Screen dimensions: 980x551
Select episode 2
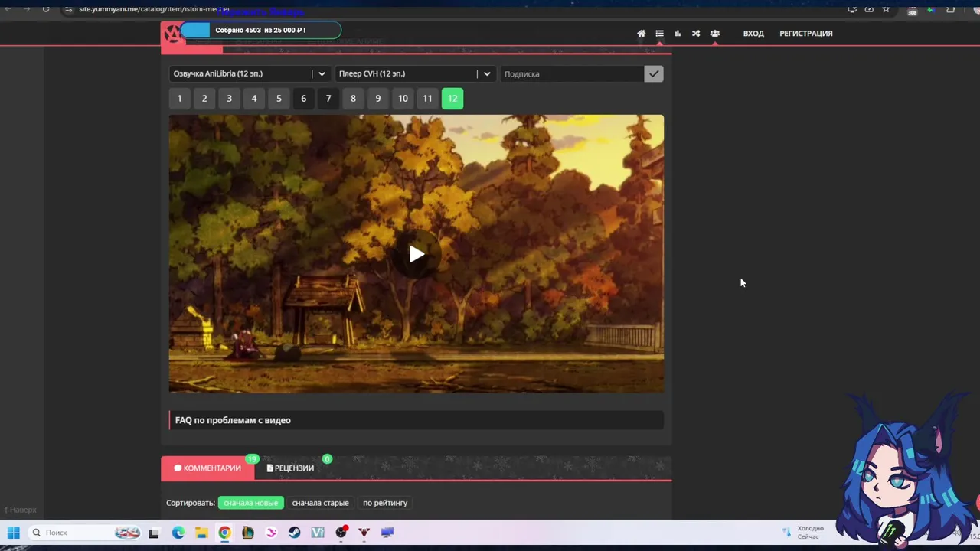tap(204, 98)
